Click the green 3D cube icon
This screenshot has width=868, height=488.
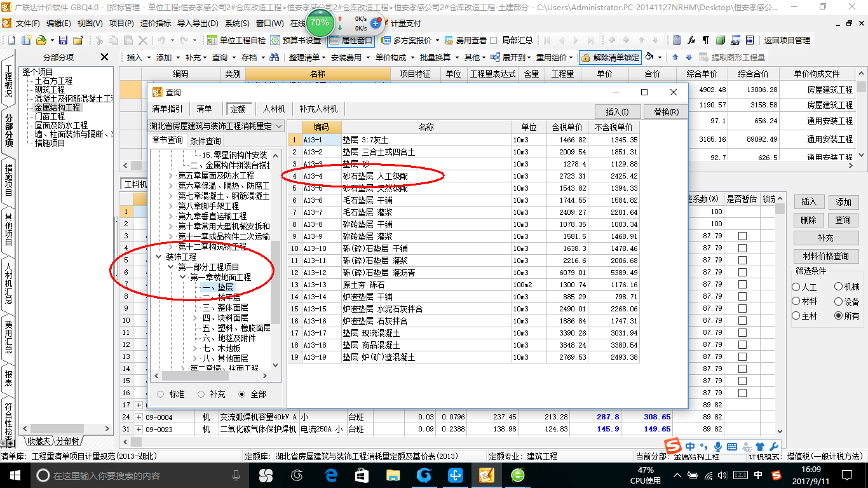coord(721,40)
